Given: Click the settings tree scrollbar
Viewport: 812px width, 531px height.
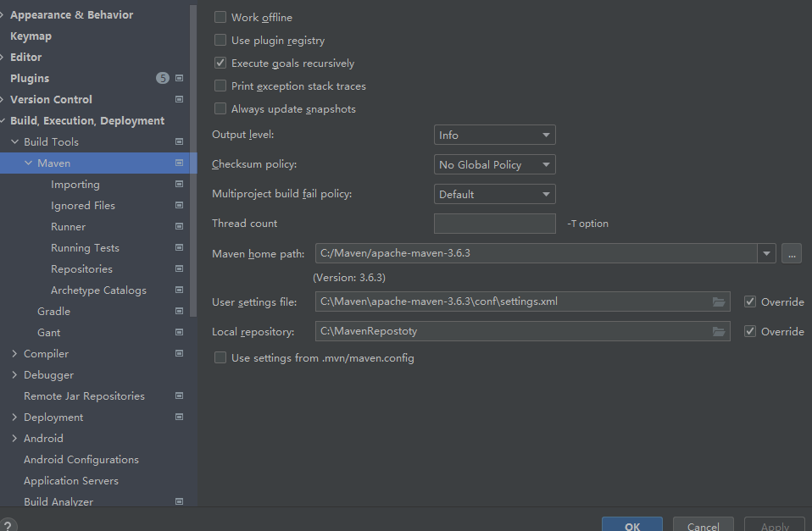Looking at the screenshot, I should point(194,160).
